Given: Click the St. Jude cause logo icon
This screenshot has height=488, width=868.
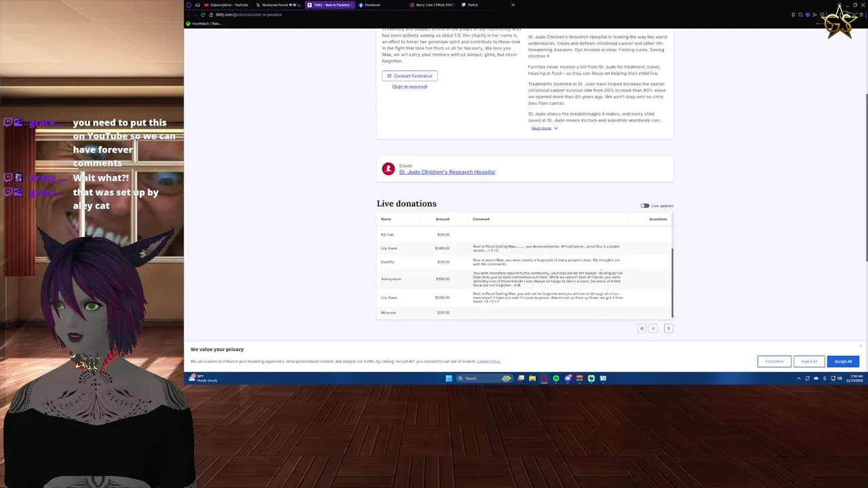Looking at the screenshot, I should click(x=388, y=169).
